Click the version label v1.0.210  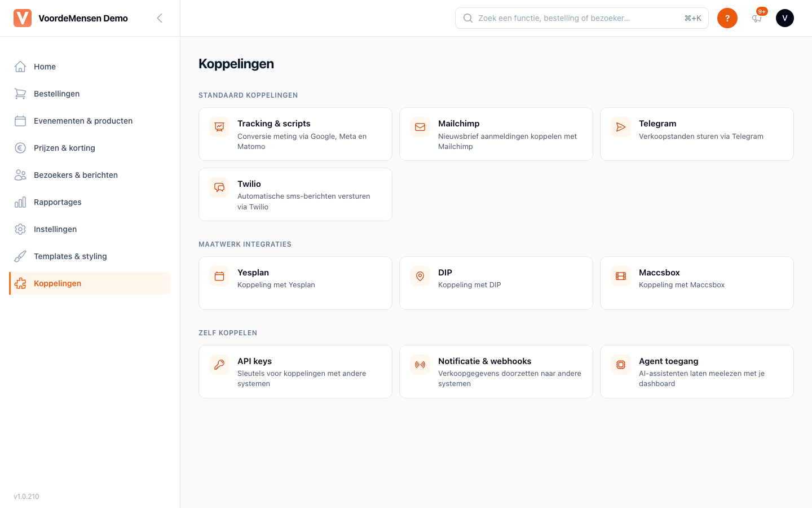[x=27, y=497]
